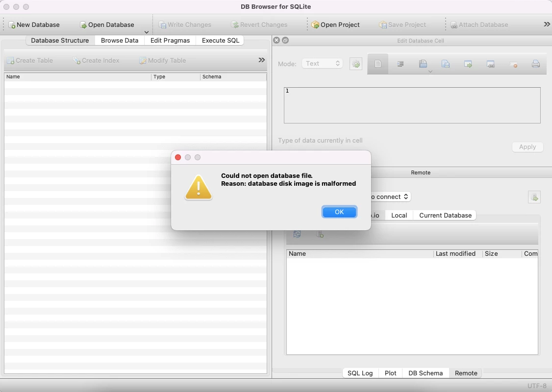
Task: Click the Name column header in structure list
Action: click(78, 77)
